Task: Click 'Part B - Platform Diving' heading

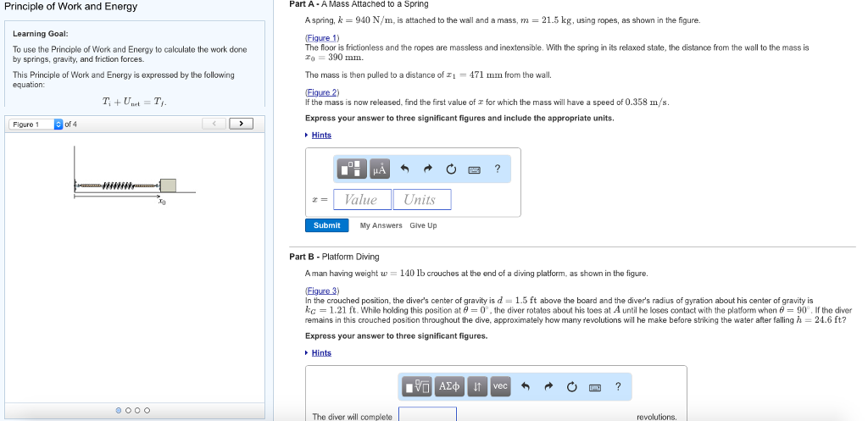Action: point(334,257)
